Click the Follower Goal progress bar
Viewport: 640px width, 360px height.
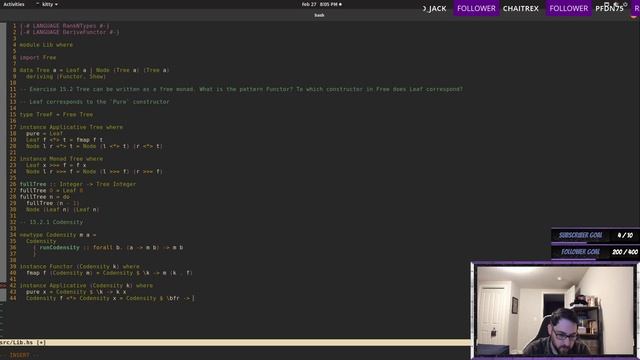[x=595, y=252]
